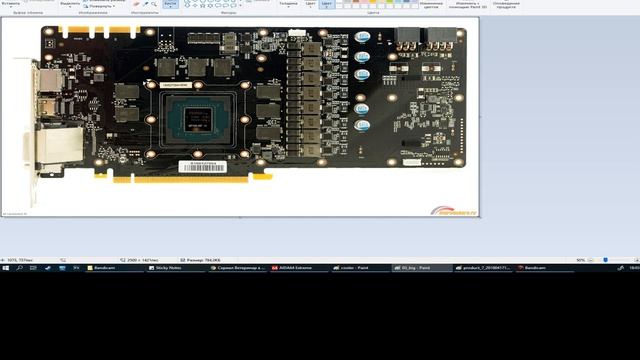This screenshot has height=360, width=640.
Task: Open the Paste (Вставить) dropdown
Action: (10, 4)
